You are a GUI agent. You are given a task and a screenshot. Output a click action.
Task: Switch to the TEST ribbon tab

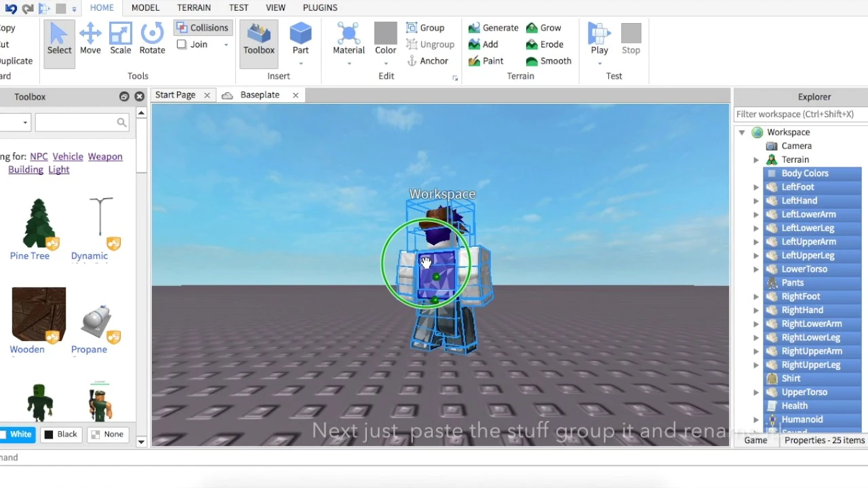pos(239,7)
